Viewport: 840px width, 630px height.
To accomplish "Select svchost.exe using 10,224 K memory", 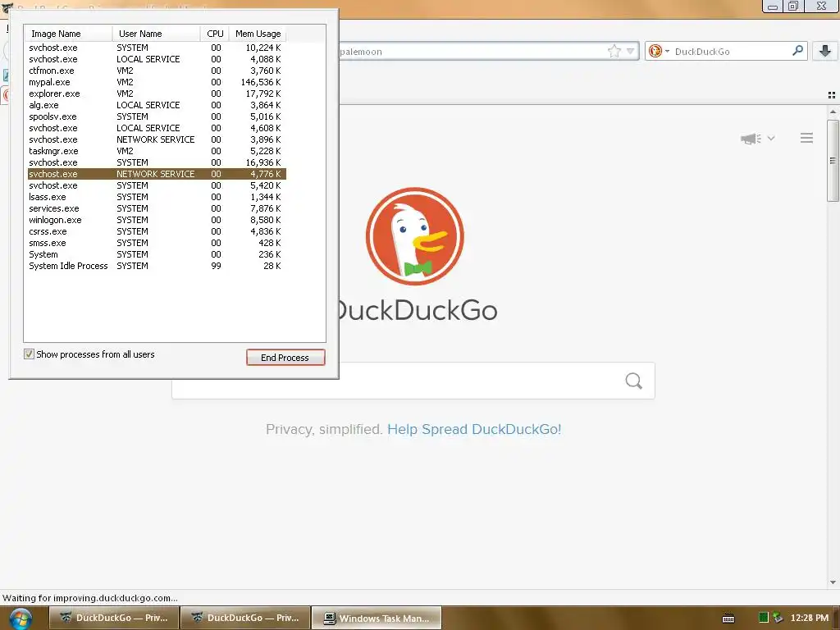I will click(157, 48).
